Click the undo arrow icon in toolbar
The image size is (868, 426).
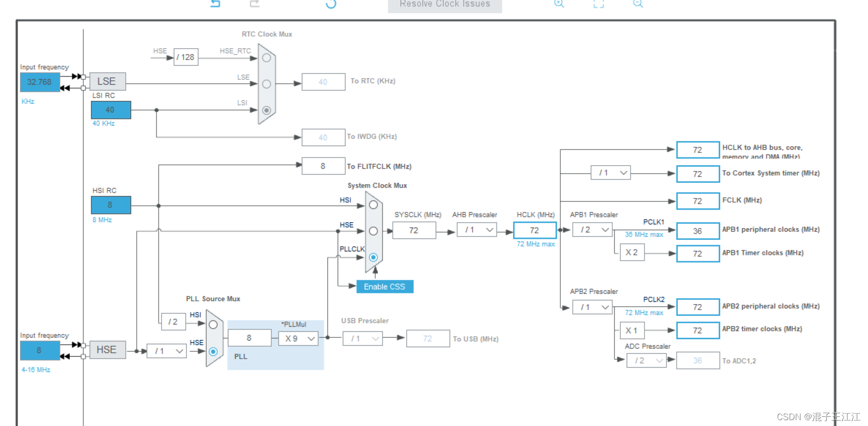(215, 3)
